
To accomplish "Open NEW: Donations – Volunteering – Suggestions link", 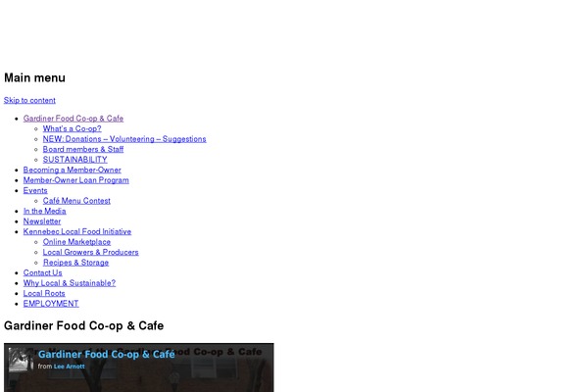I will (124, 139).
